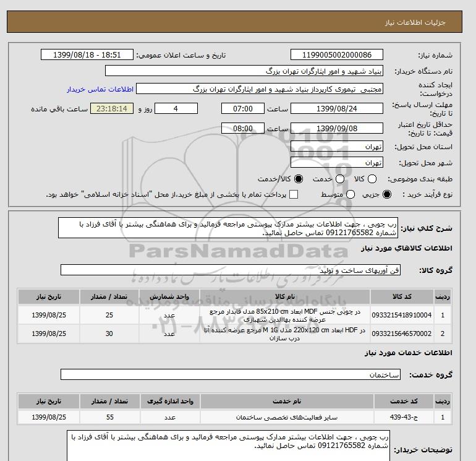
Task: Click the buyer organization name field
Action: [244, 71]
